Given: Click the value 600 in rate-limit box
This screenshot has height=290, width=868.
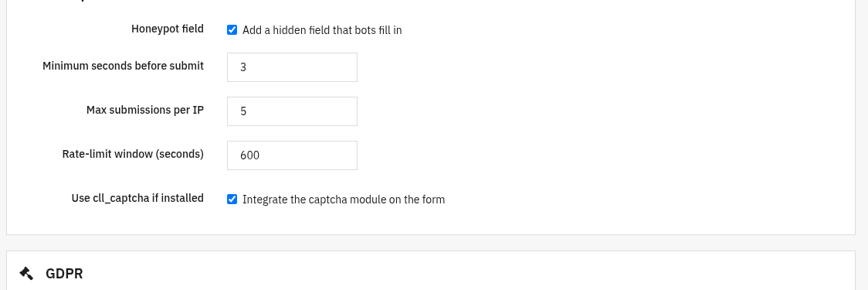Looking at the screenshot, I should [x=249, y=155].
